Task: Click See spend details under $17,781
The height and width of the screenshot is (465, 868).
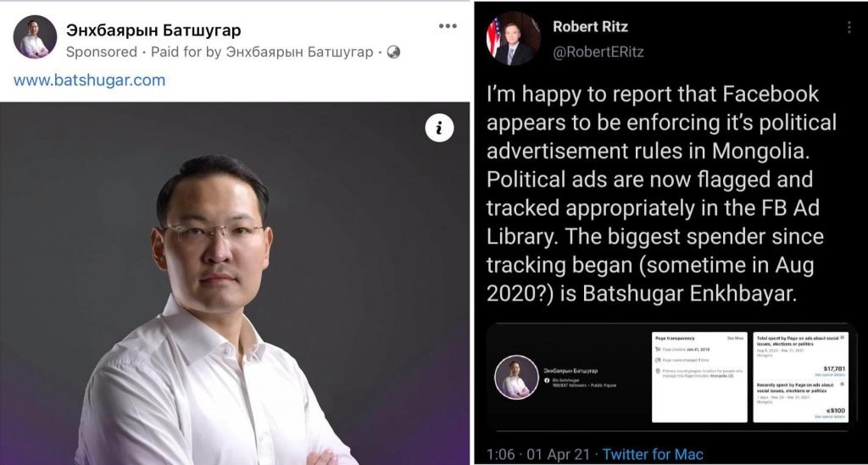Action: coord(830,375)
